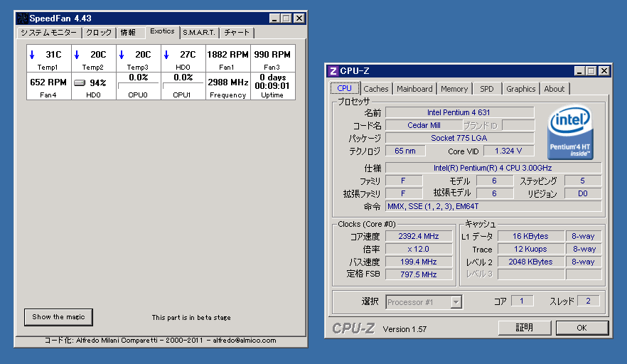Image resolution: width=627 pixels, height=364 pixels.
Task: Click the 証明 button in CPU-Z
Action: coord(524,328)
